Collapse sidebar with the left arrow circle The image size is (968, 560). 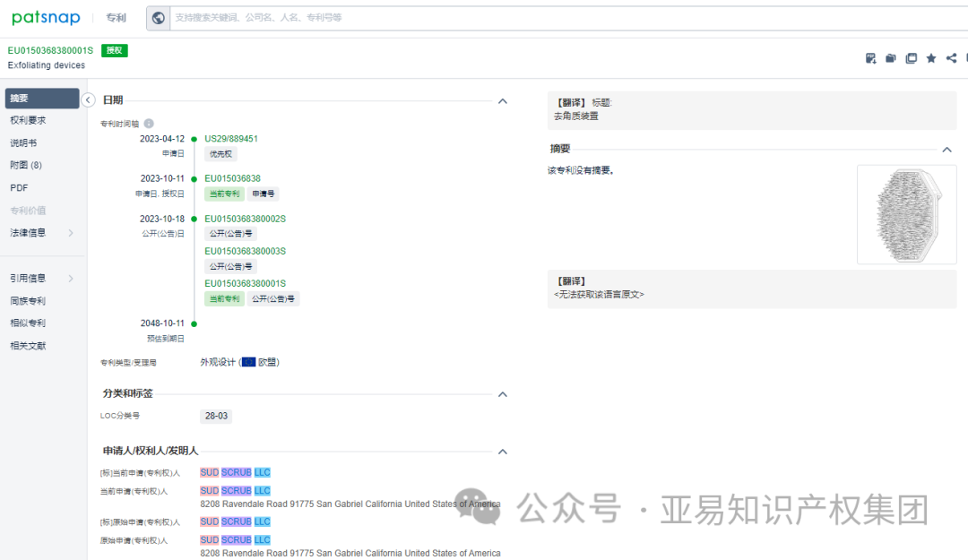88,100
